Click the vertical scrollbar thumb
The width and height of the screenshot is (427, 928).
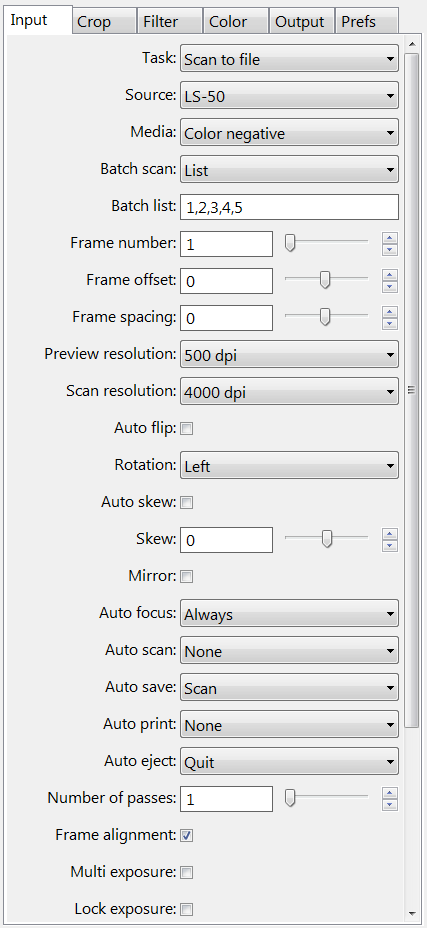click(412, 390)
